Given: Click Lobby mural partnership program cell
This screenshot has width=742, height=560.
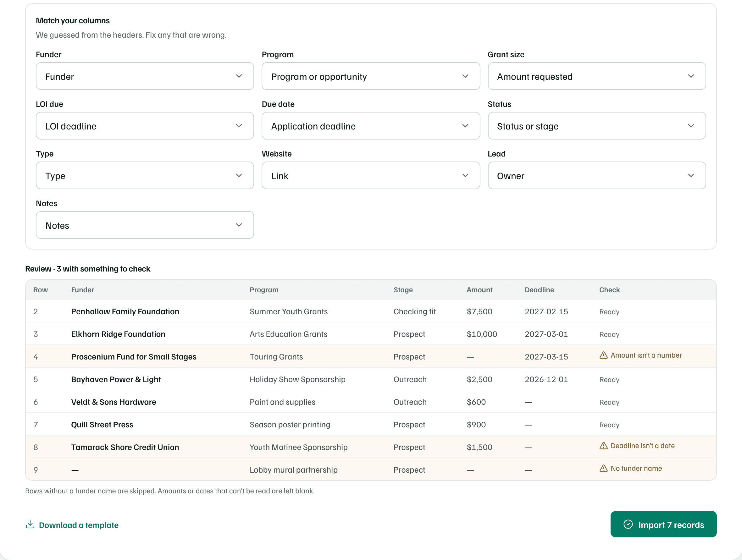Looking at the screenshot, I should [294, 470].
